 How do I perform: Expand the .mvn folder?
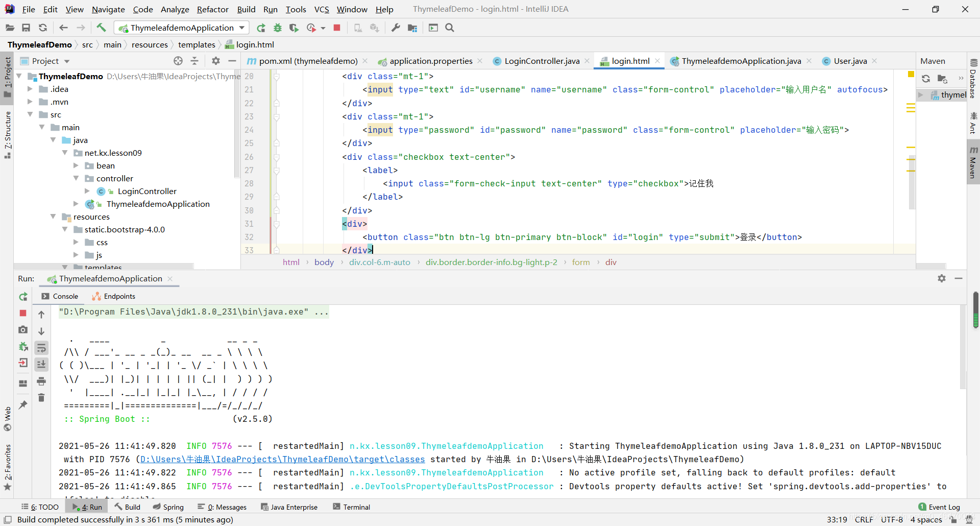point(30,102)
